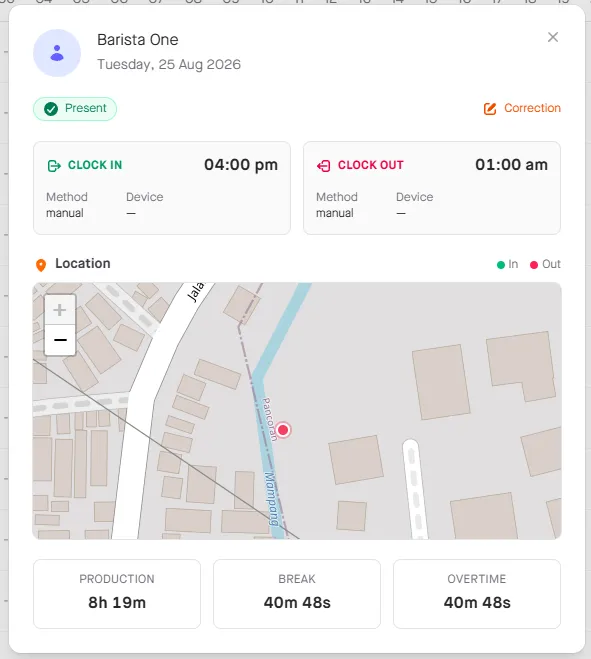The image size is (591, 659).
Task: Click the OVERTIME card label
Action: (477, 579)
